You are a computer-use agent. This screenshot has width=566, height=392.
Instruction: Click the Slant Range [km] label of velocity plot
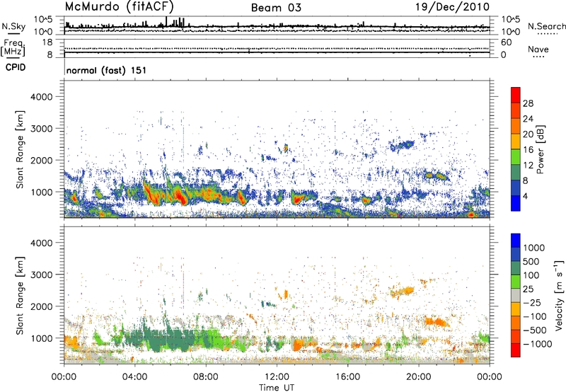(x=21, y=296)
